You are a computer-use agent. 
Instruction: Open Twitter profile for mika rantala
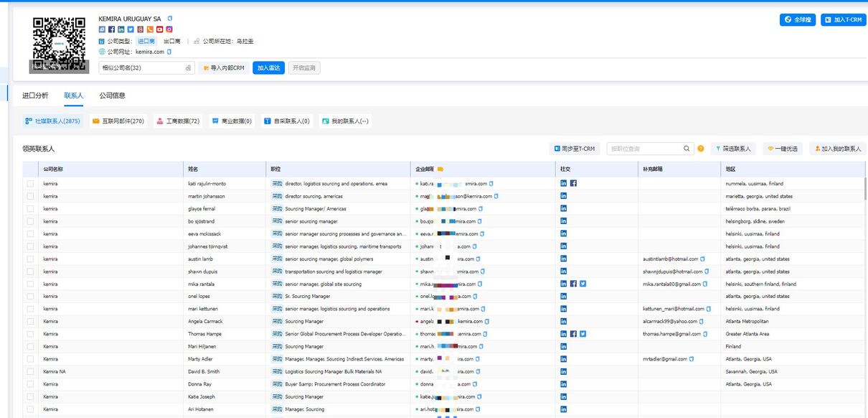pyautogui.click(x=582, y=284)
